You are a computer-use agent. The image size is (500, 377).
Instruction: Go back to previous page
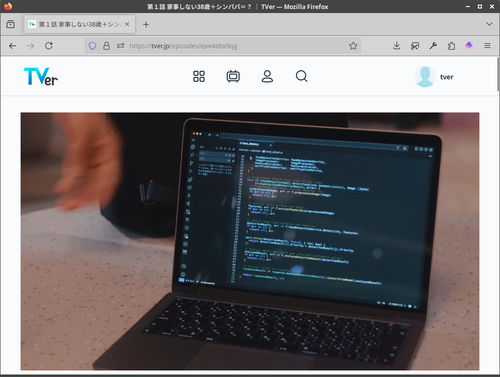(13, 46)
